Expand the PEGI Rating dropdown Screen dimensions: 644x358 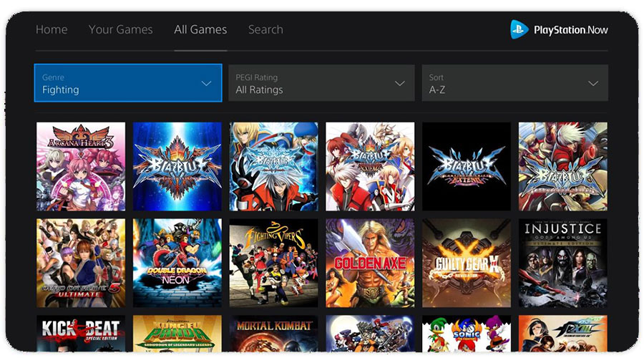point(321,82)
